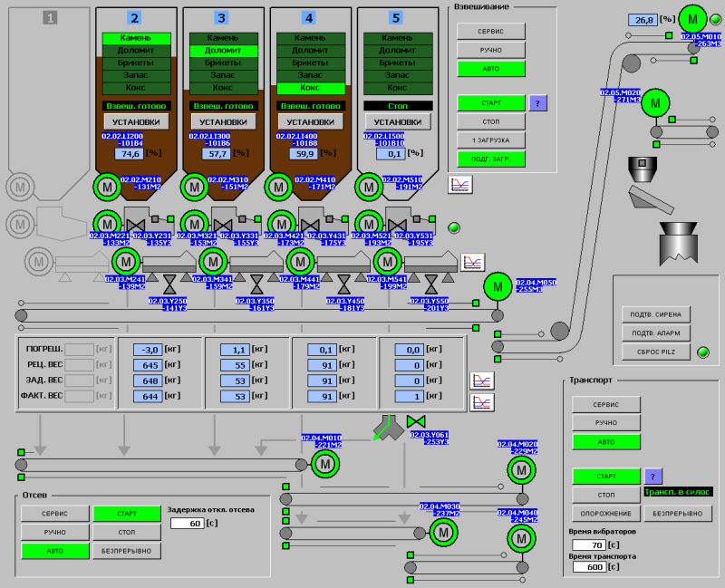The height and width of the screenshot is (588, 725).
Task: Set Транспорт mode to СЕРВИС
Action: coord(605,404)
